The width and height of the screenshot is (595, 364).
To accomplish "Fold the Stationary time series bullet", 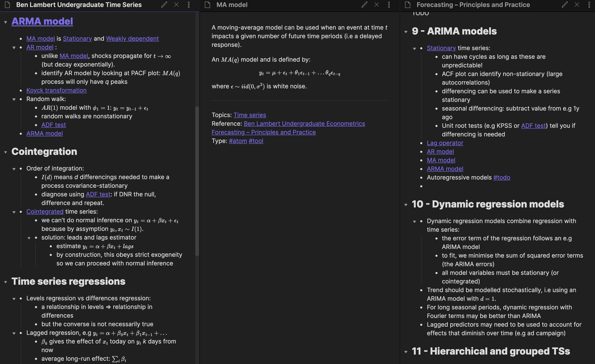I will coord(414,48).
